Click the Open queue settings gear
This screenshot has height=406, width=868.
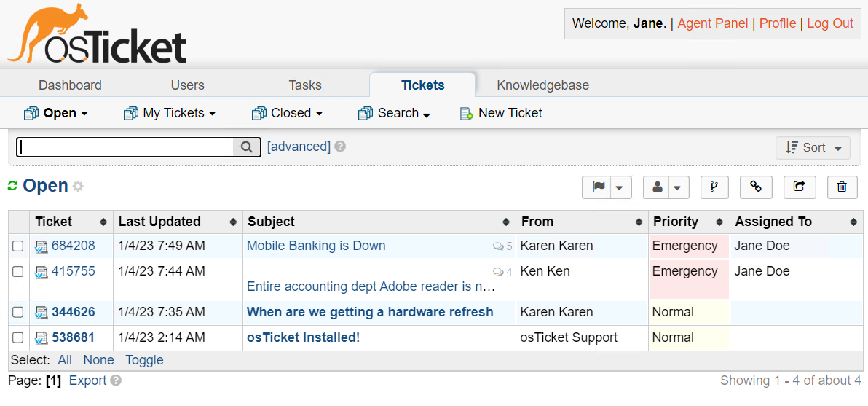coord(78,187)
